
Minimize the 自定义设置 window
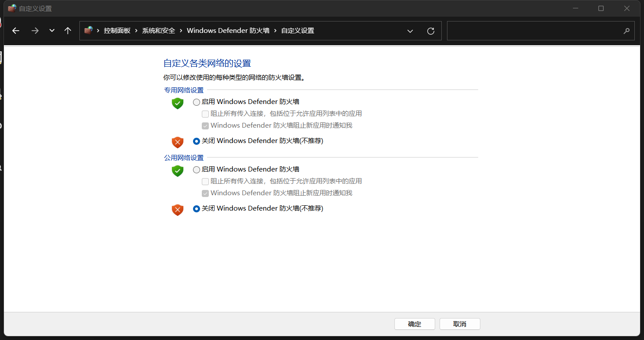(576, 8)
